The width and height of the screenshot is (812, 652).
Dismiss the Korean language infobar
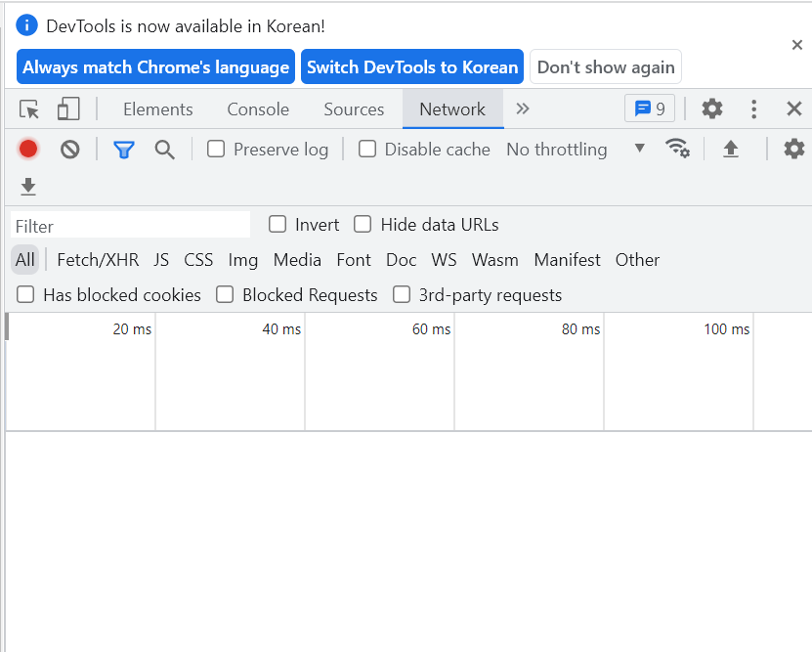tap(797, 45)
